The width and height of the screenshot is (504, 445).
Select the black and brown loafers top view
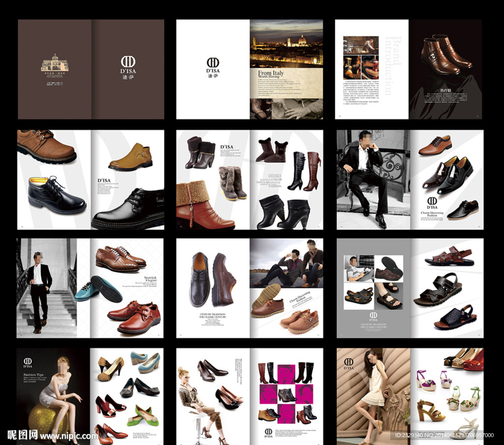(212, 280)
